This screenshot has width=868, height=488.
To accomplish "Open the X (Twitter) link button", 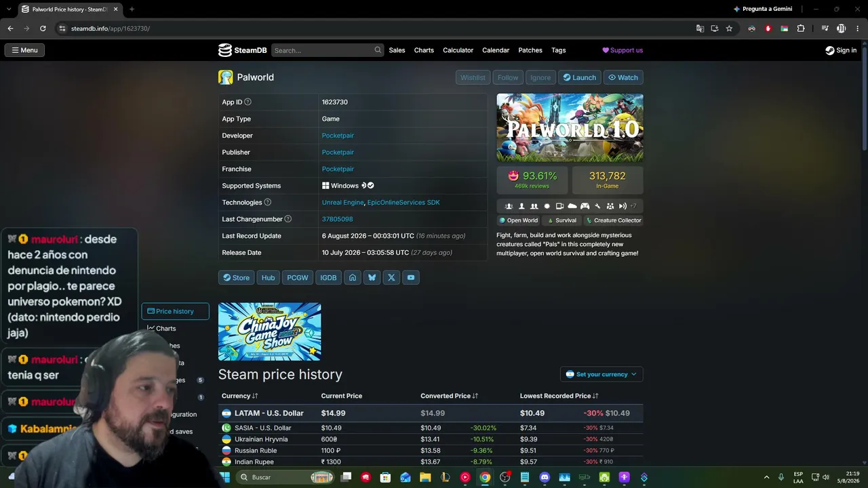I will (x=391, y=277).
